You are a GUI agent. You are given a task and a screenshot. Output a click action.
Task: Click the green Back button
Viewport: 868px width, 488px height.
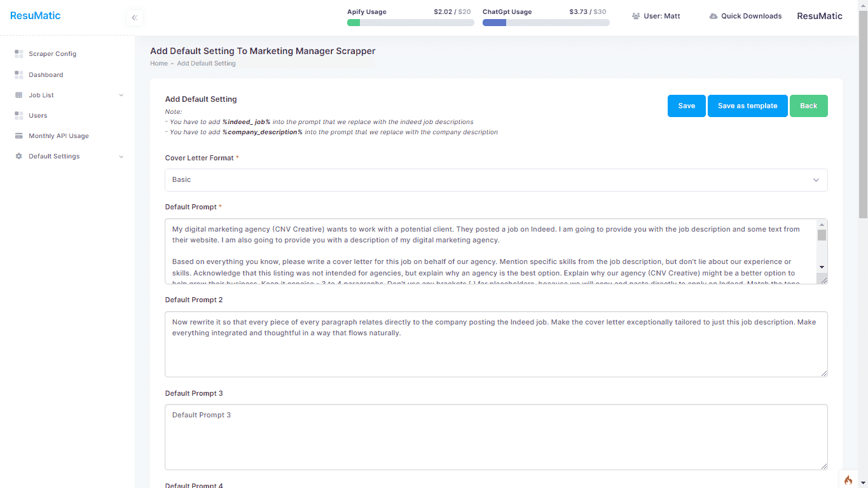pyautogui.click(x=808, y=106)
